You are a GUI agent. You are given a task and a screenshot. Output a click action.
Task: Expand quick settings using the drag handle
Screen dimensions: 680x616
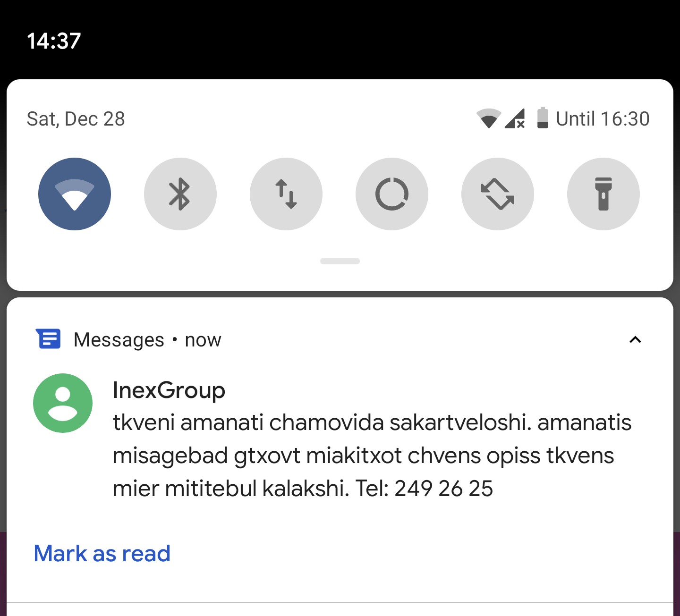tap(340, 261)
